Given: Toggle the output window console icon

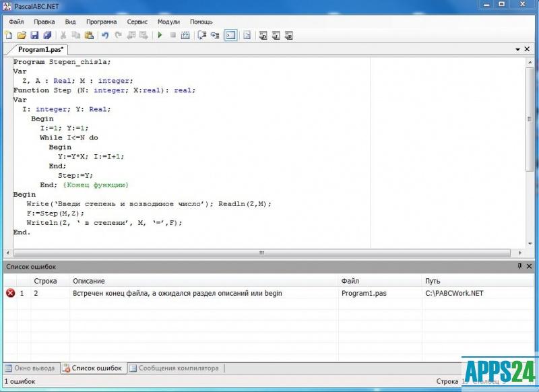Looking at the screenshot, I should click(x=230, y=35).
